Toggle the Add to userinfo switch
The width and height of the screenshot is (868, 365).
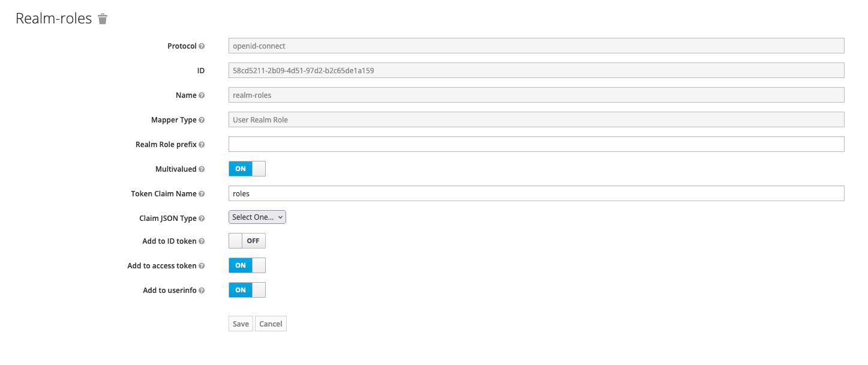[247, 291]
